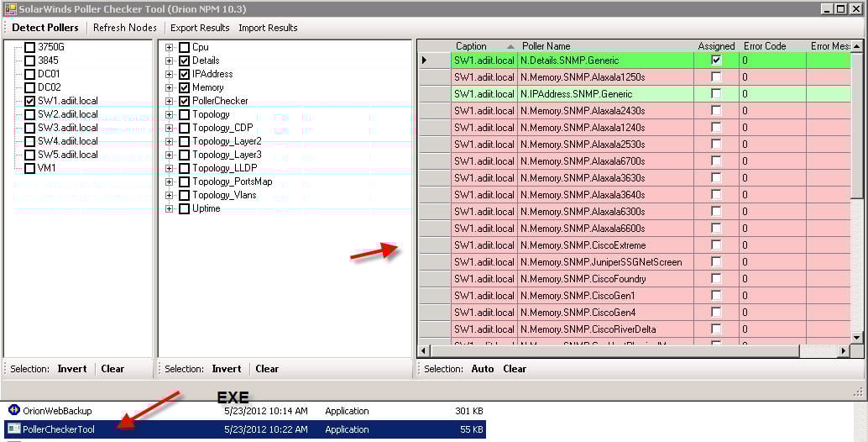Image resolution: width=868 pixels, height=442 pixels.
Task: Click the SolarWinds app icon in title bar
Action: tap(9, 9)
